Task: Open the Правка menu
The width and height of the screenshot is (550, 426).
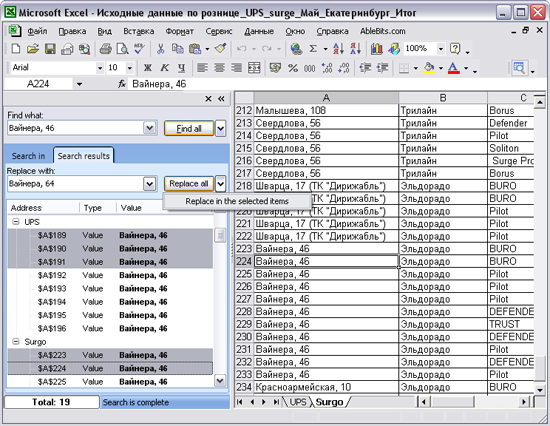Action: point(72,31)
